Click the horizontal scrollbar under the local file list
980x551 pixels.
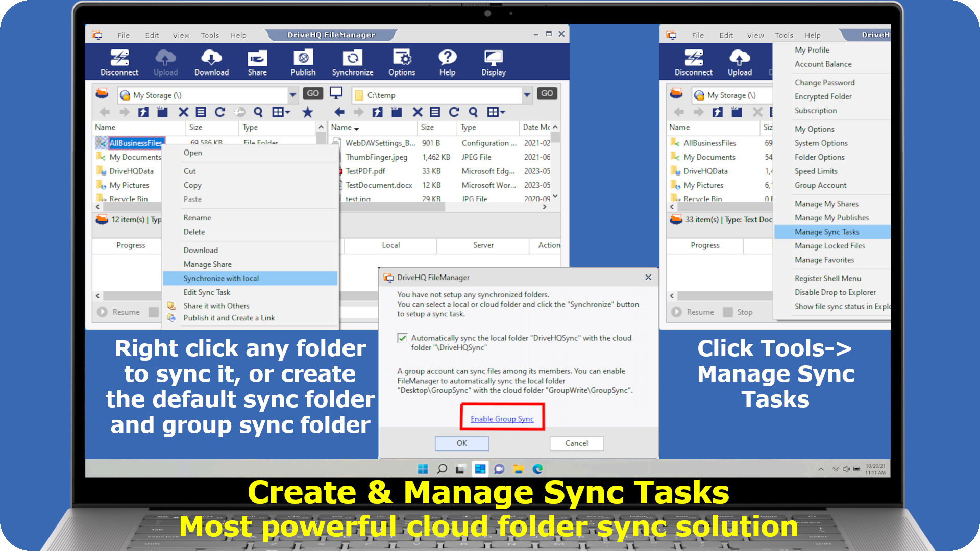tap(393, 207)
